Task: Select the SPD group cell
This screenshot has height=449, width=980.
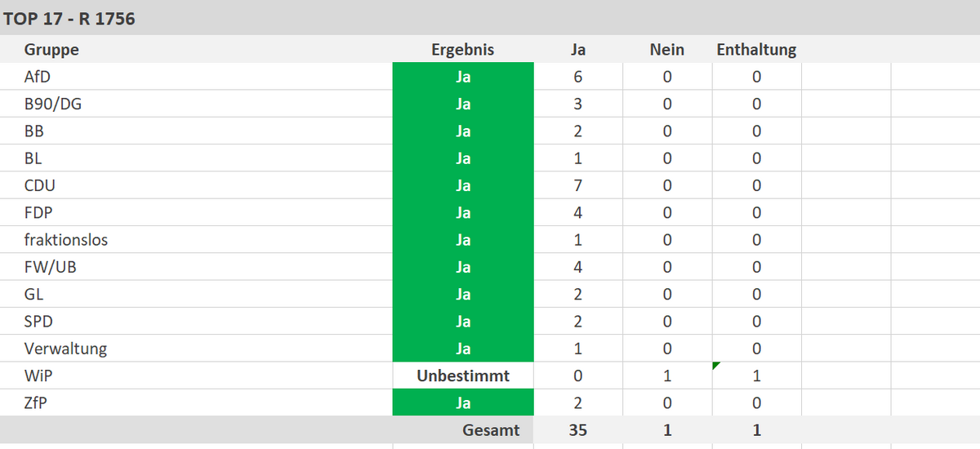Action: coord(38,322)
